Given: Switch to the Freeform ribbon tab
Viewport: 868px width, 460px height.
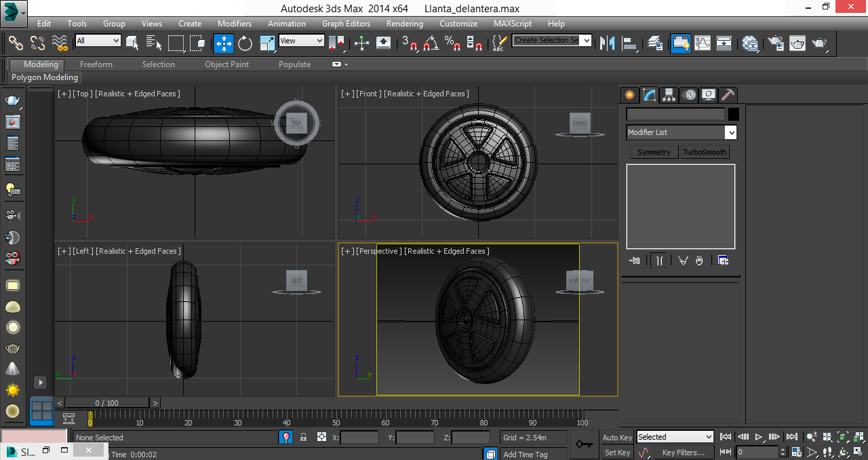Looking at the screenshot, I should (96, 64).
